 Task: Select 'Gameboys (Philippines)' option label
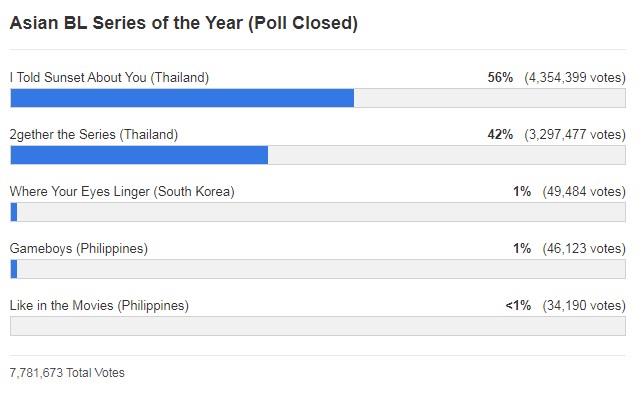(78, 248)
